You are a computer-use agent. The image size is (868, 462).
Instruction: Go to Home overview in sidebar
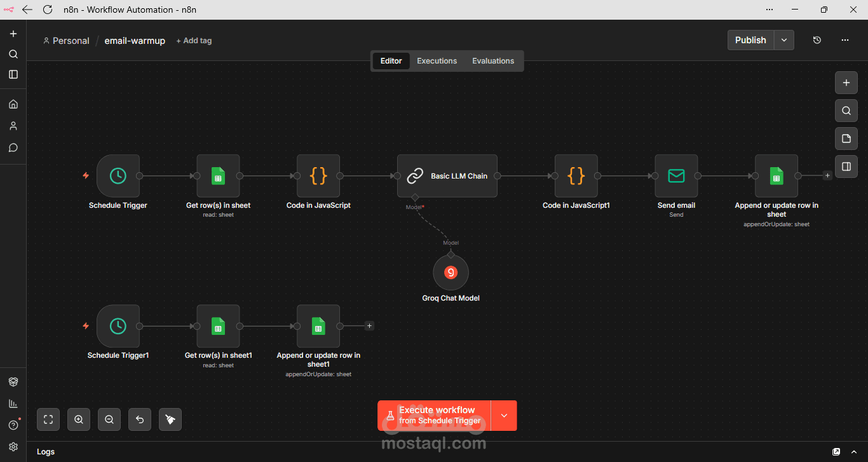13,104
